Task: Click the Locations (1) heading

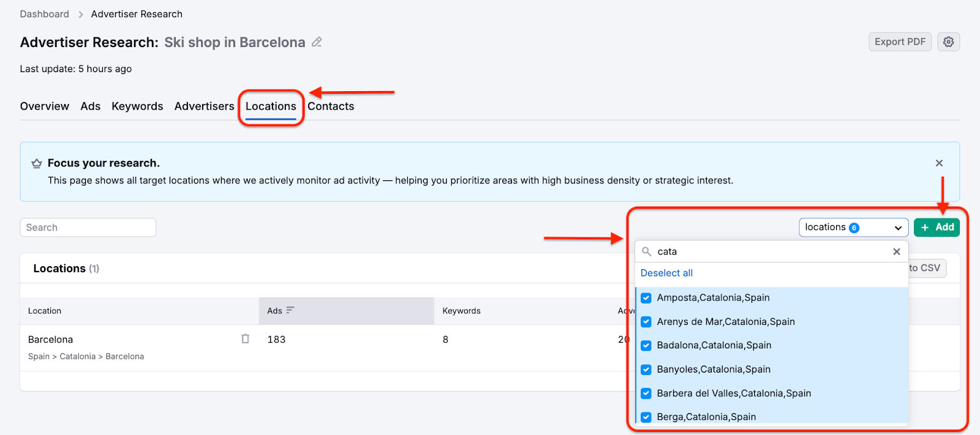Action: 66,269
